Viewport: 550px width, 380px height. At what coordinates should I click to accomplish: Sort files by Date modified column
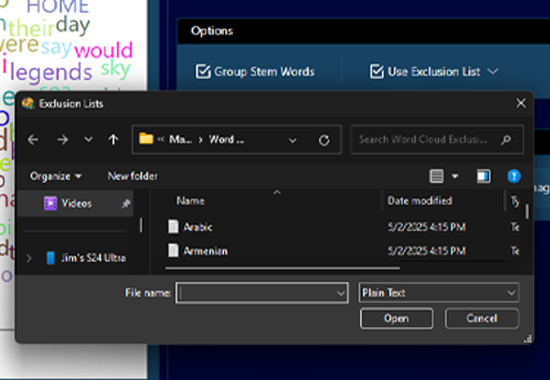[420, 201]
